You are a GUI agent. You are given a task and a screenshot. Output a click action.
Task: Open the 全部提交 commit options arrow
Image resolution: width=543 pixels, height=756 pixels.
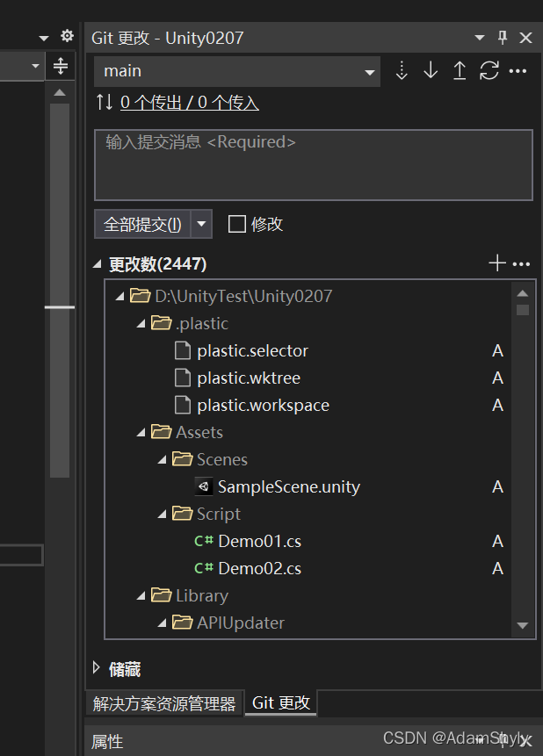pyautogui.click(x=202, y=224)
